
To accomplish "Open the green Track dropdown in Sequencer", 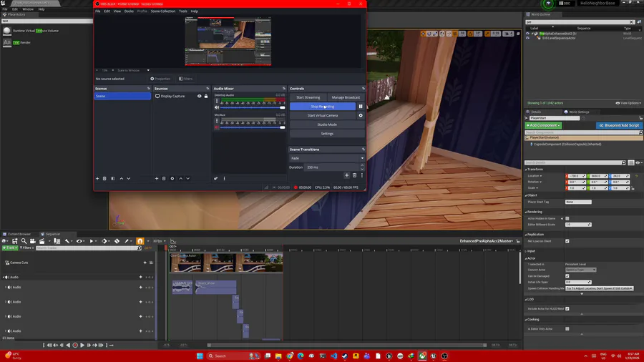I will tap(10, 248).
